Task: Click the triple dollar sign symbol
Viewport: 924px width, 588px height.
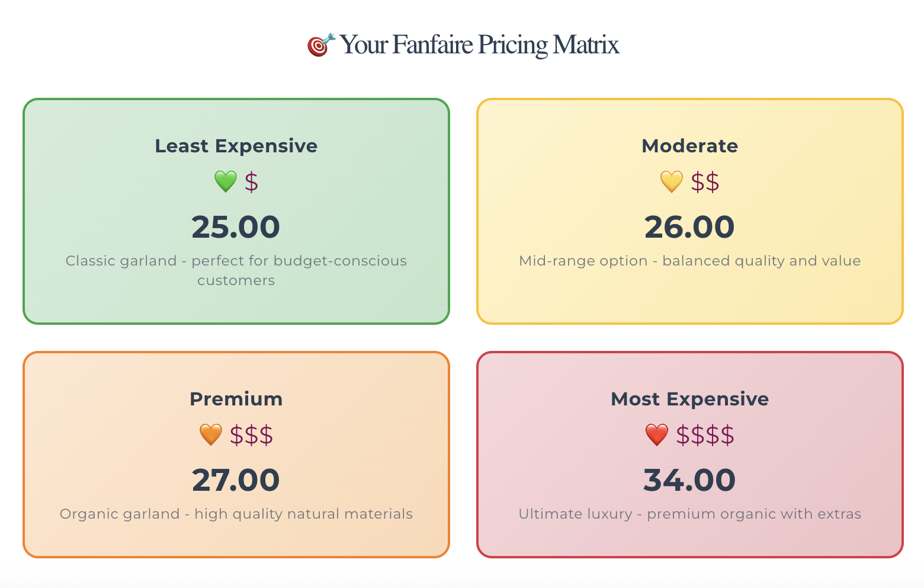Action: pos(251,435)
